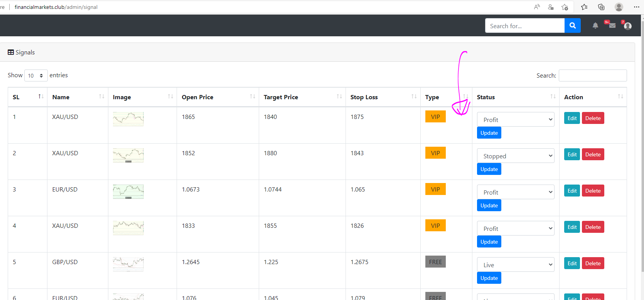Focus the table Search input field

[x=592, y=76]
